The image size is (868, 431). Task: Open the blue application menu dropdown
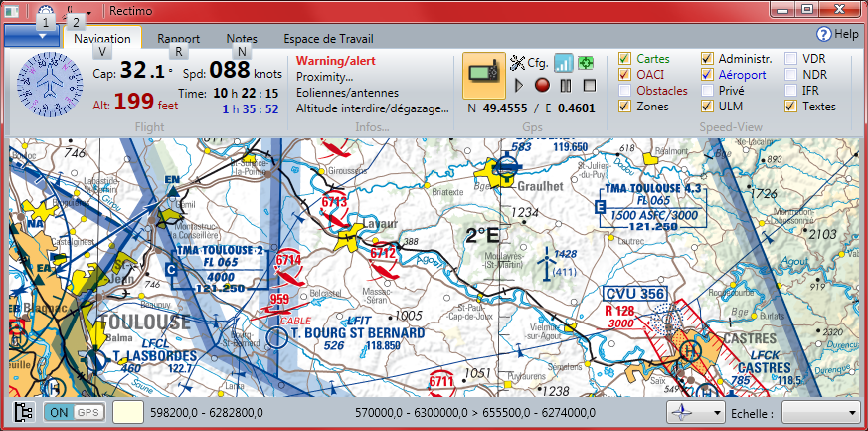[x=32, y=36]
